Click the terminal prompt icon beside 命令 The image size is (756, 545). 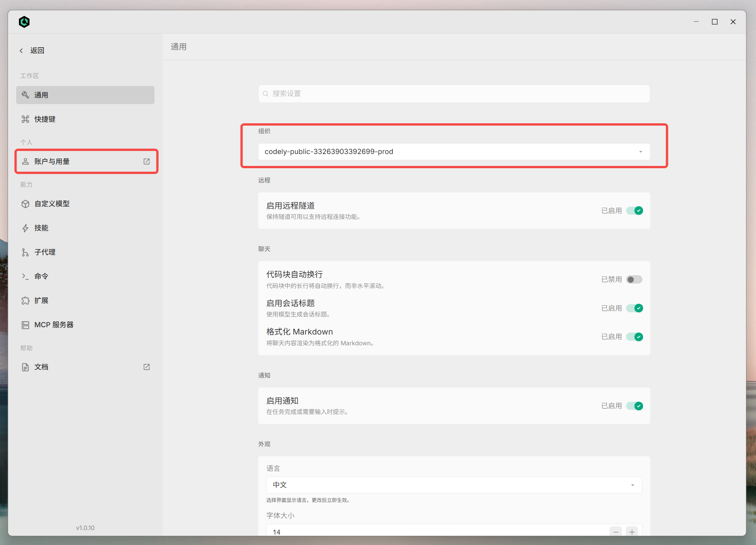coord(25,276)
